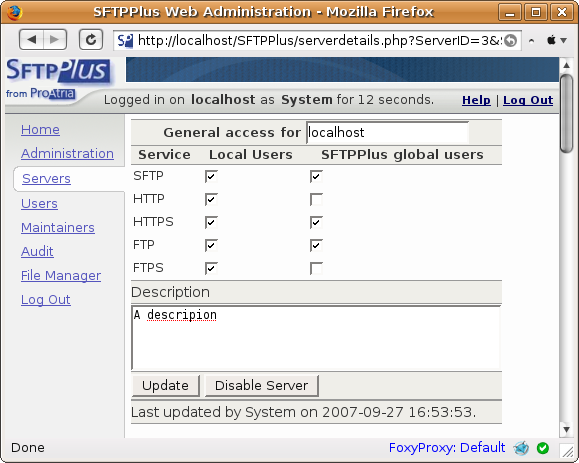Click the vertical scrollbar thumb

click(566, 113)
